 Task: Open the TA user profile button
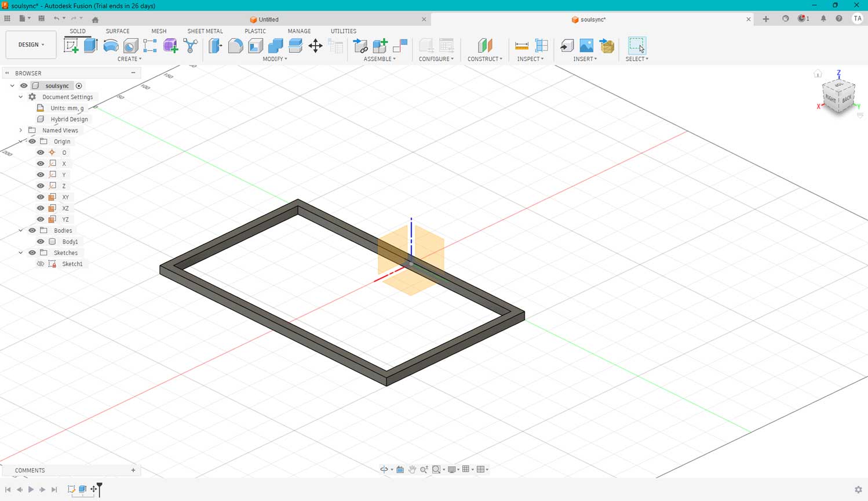(858, 19)
